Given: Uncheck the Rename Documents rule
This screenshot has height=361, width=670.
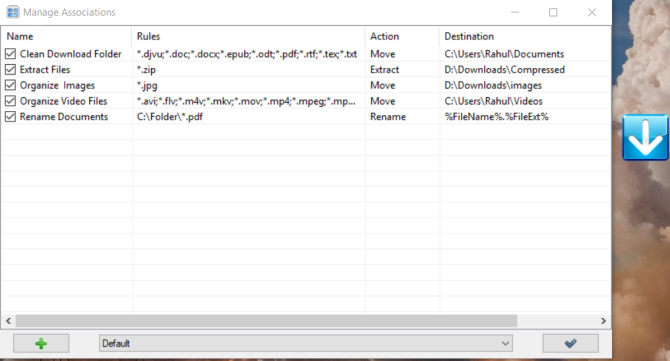Looking at the screenshot, I should [x=10, y=117].
